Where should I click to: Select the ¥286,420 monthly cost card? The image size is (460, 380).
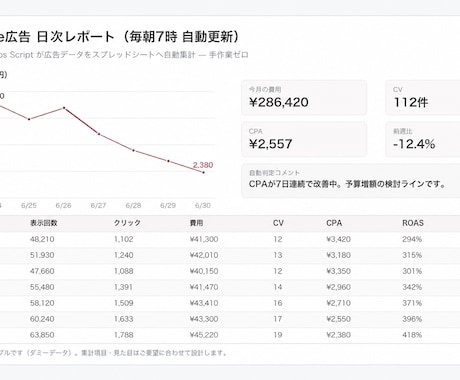304,98
